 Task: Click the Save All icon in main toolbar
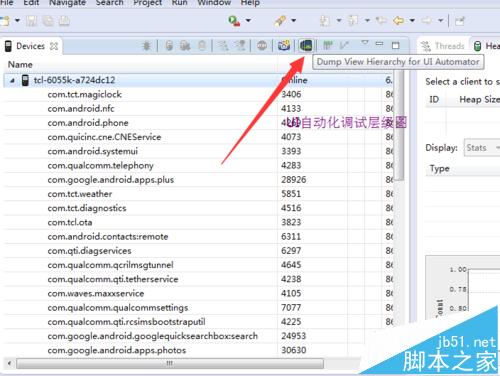(48, 21)
